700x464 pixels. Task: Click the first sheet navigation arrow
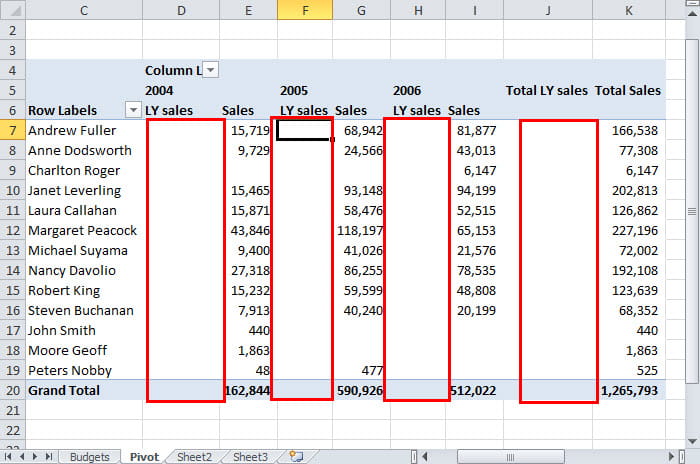pyautogui.click(x=9, y=456)
